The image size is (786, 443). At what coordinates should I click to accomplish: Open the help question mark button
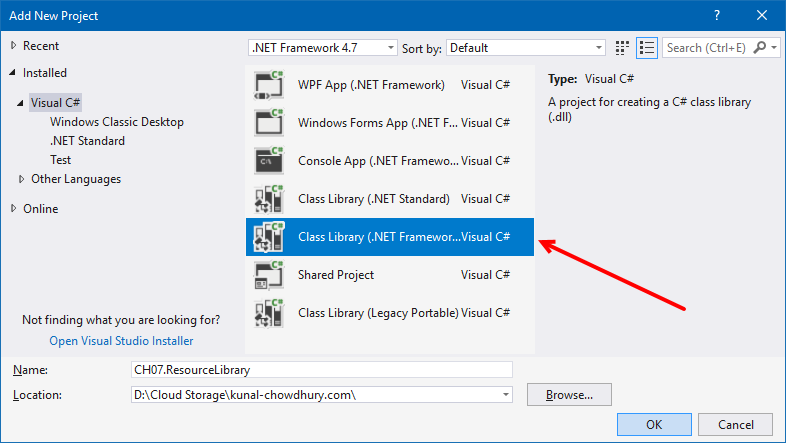717,16
